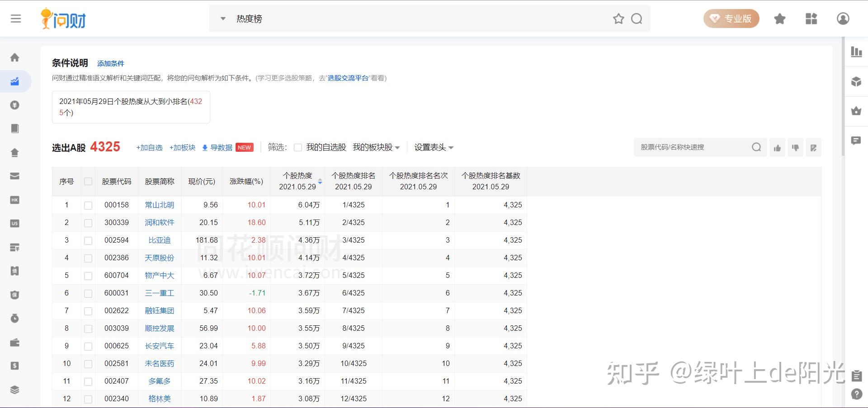The height and width of the screenshot is (408, 868).
Task: Tick the checkbox for 002622 row
Action: pyautogui.click(x=88, y=311)
